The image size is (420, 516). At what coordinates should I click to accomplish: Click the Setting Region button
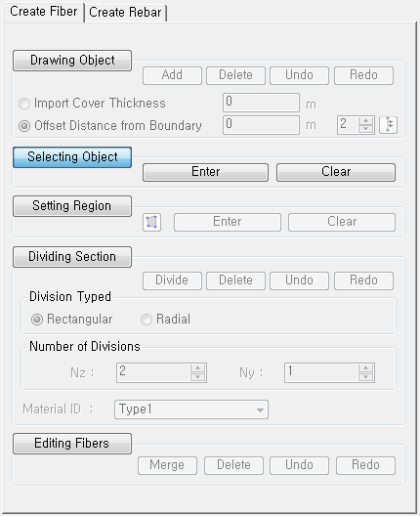(x=72, y=206)
